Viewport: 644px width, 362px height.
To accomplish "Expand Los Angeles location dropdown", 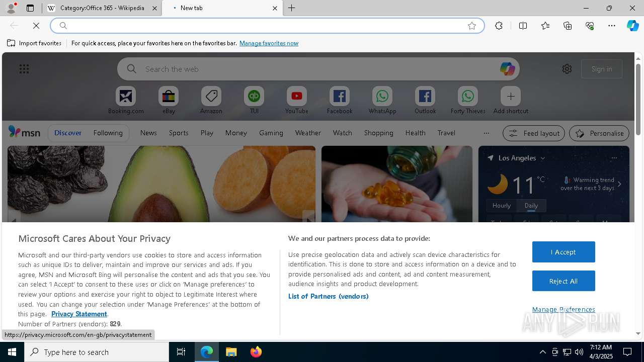I will click(543, 158).
